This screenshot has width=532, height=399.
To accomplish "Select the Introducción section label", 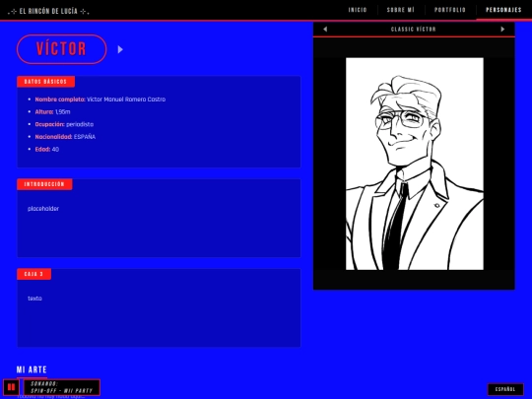I will pyautogui.click(x=44, y=184).
